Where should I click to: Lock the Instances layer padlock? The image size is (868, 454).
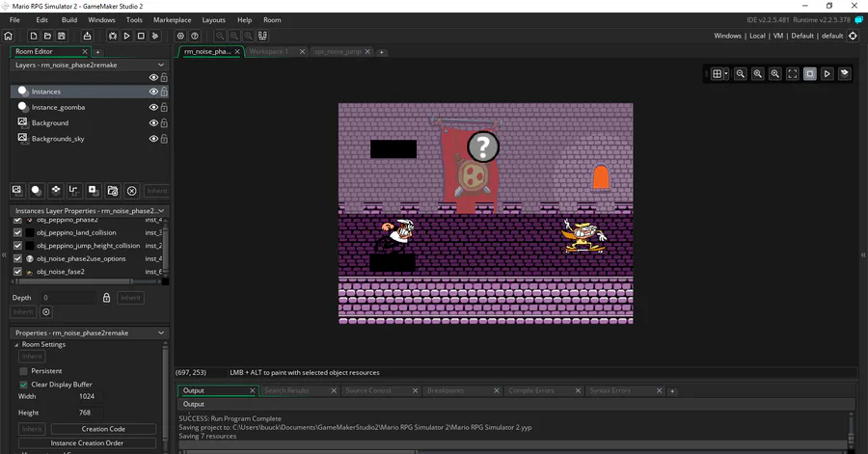(x=164, y=92)
